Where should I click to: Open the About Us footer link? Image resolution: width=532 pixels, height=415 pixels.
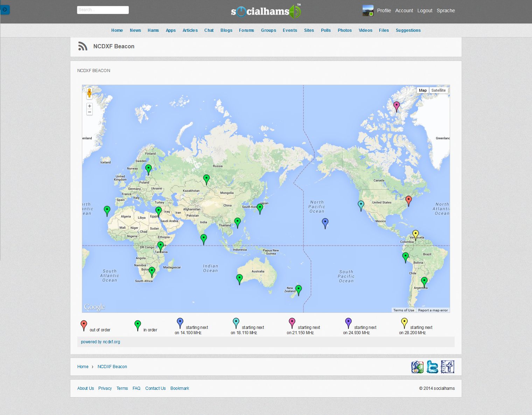86,388
